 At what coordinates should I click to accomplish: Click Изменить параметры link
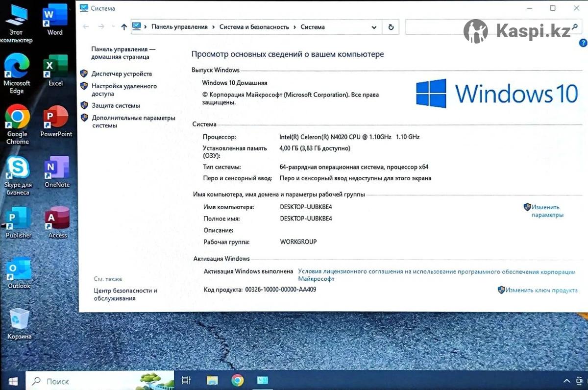click(547, 211)
